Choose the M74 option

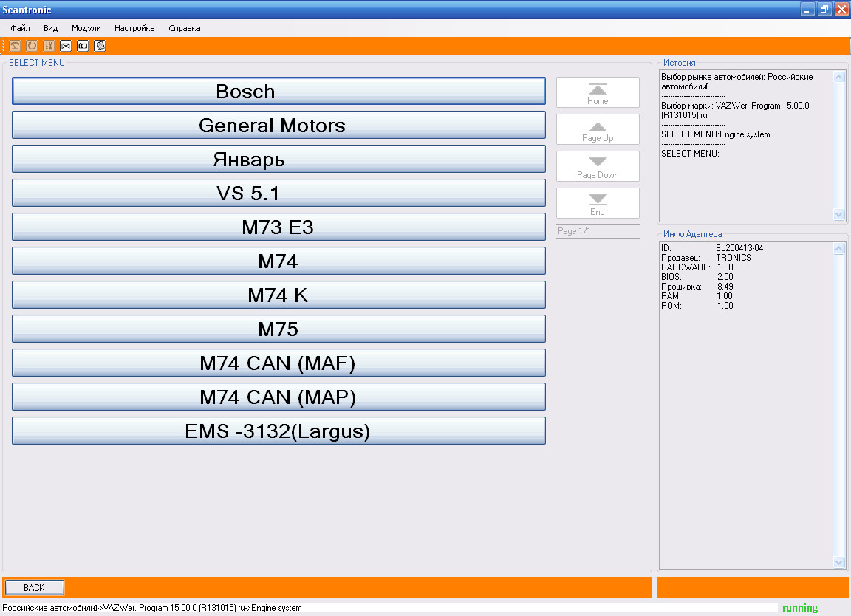point(278,261)
